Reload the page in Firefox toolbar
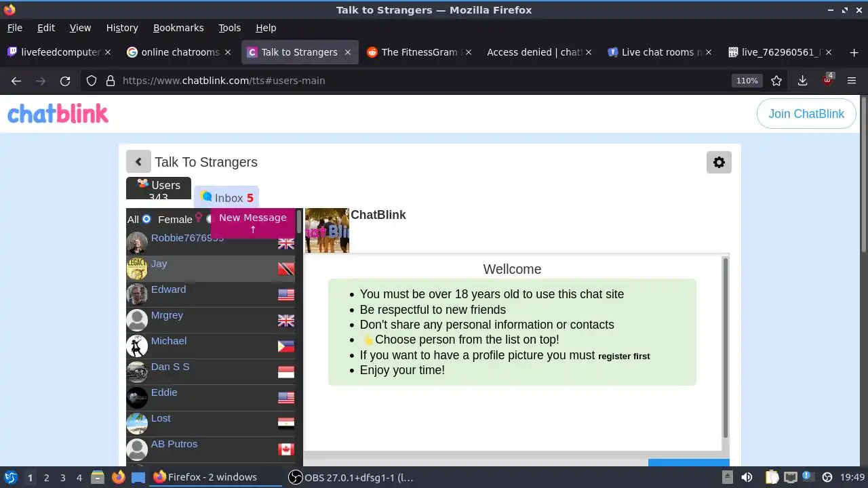 [65, 81]
